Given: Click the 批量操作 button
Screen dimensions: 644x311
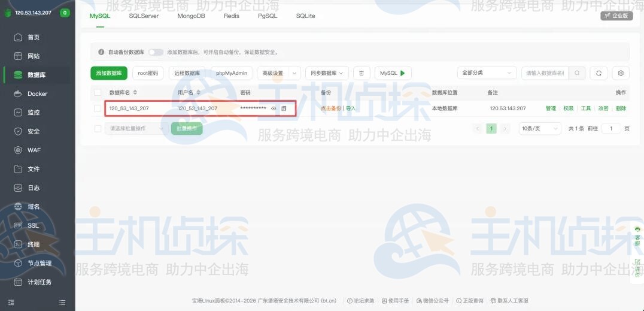Looking at the screenshot, I should (x=187, y=128).
